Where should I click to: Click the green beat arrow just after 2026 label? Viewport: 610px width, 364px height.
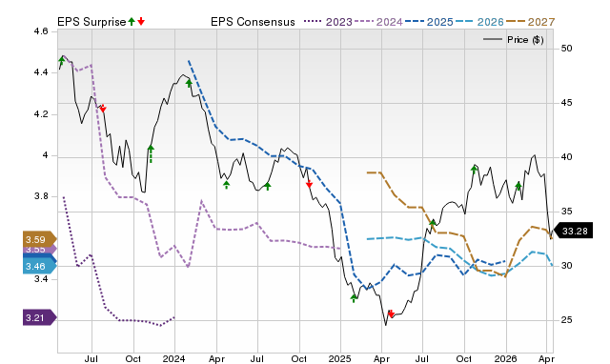tap(518, 186)
